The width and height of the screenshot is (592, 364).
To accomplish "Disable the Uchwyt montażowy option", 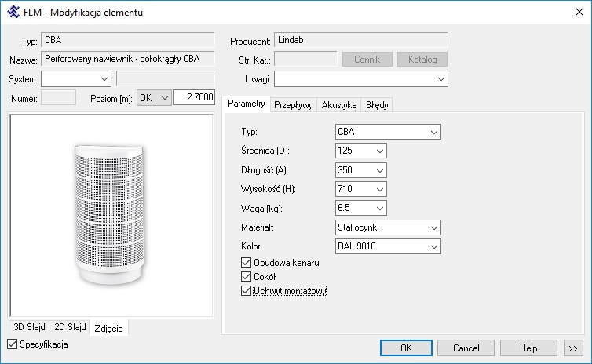I will pos(246,291).
